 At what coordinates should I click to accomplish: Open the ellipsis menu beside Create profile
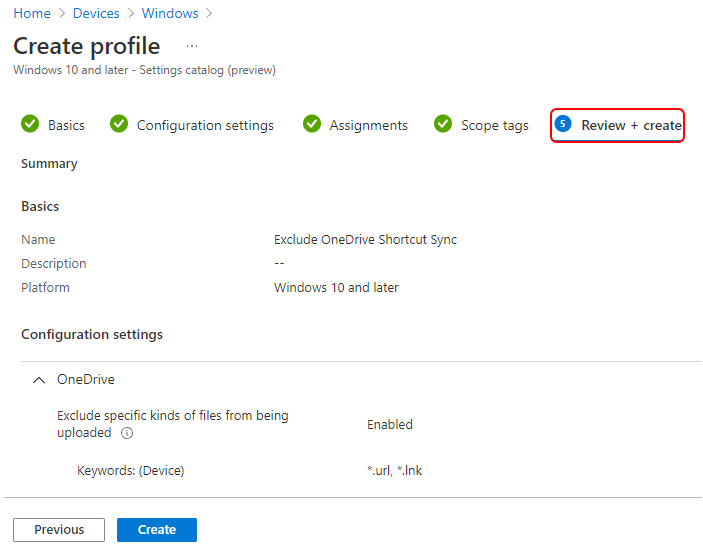click(x=192, y=46)
